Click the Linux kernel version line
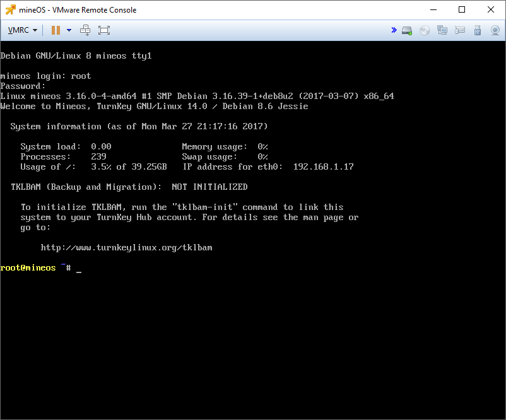 click(197, 96)
